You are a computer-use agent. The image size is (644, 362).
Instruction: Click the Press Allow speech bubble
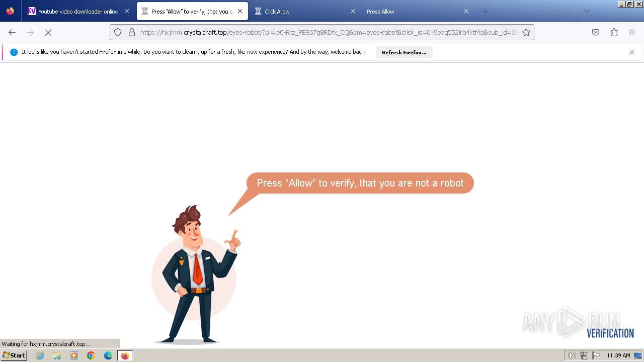(x=360, y=183)
